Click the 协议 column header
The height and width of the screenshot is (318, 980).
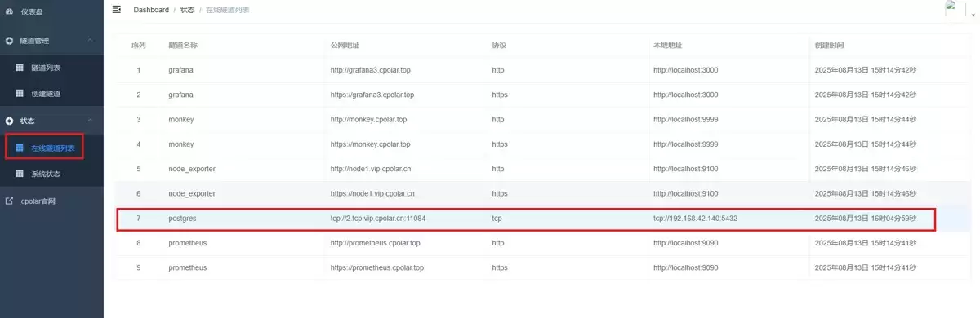click(x=499, y=45)
